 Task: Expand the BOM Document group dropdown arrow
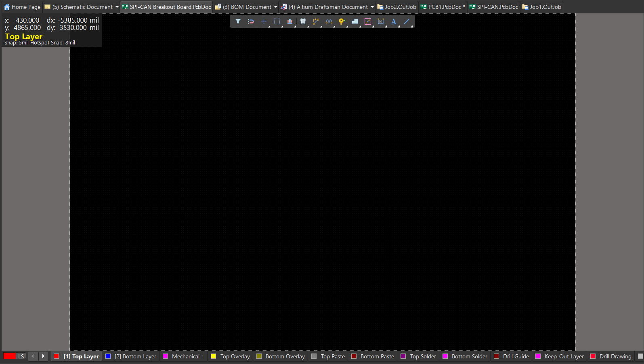click(276, 7)
